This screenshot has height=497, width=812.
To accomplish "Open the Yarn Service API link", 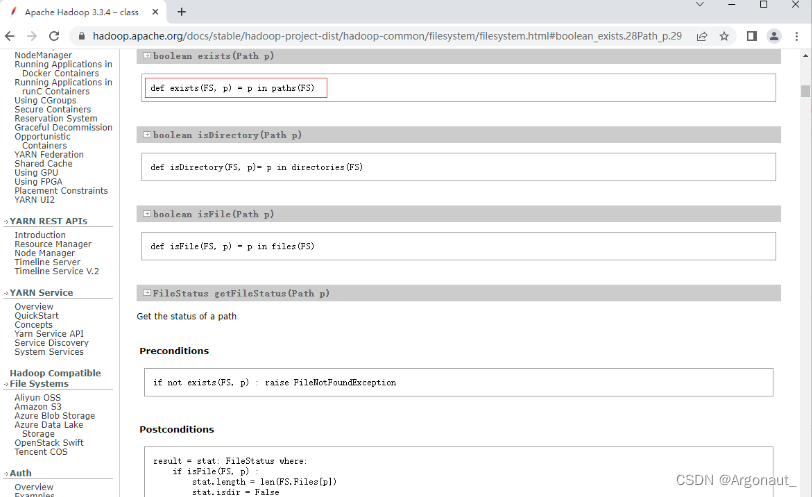I will coord(49,334).
